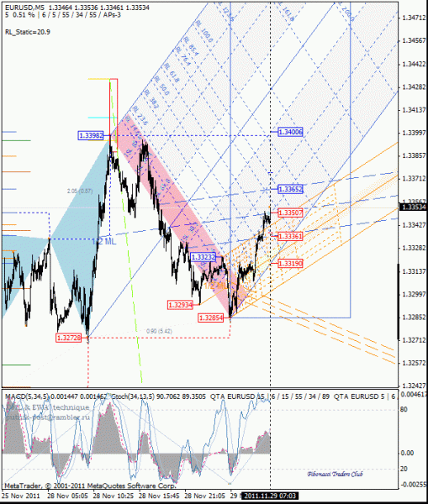
Task: Select the 1.33190 red price label
Action: (x=290, y=264)
